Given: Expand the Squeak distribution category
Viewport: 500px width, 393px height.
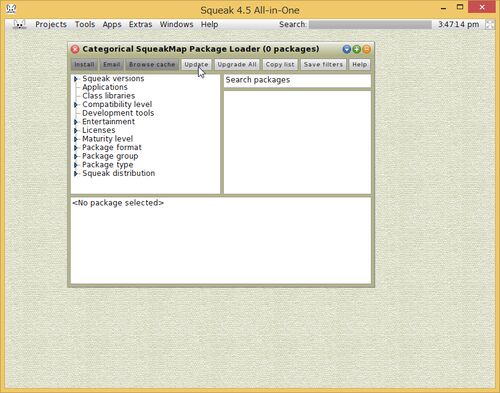Looking at the screenshot, I should 76,174.
